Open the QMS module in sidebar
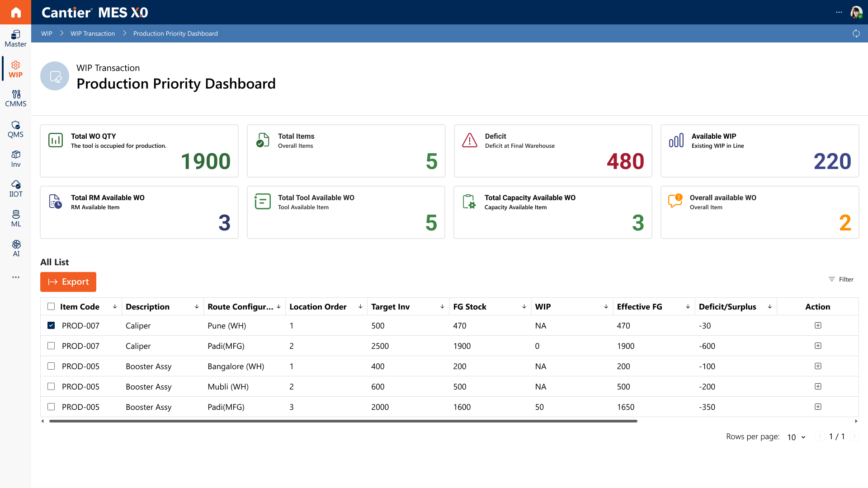Screen dimensions: 868x488 [16, 129]
